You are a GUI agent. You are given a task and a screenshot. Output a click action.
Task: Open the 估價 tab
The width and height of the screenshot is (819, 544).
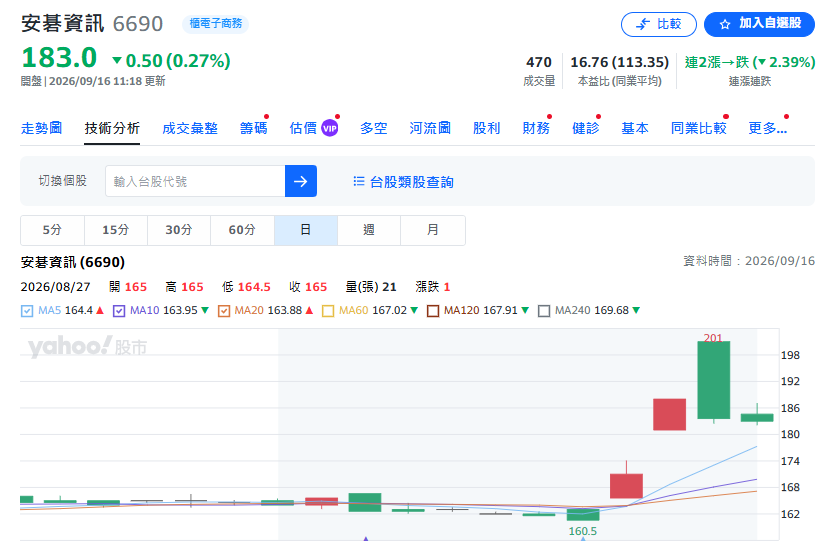tap(303, 128)
